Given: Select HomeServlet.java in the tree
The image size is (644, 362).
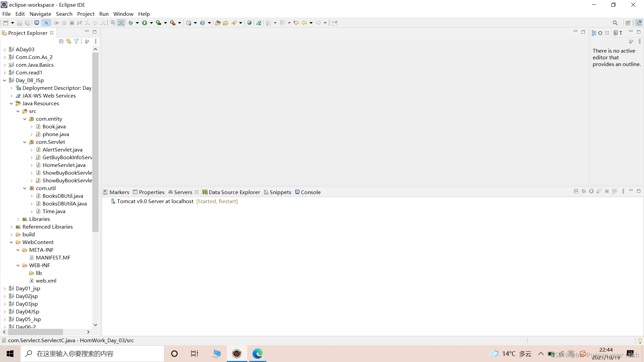Looking at the screenshot, I should pyautogui.click(x=64, y=165).
